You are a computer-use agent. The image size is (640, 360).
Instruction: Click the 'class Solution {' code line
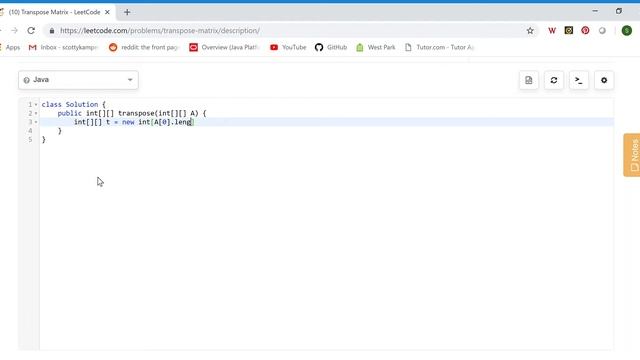point(73,104)
